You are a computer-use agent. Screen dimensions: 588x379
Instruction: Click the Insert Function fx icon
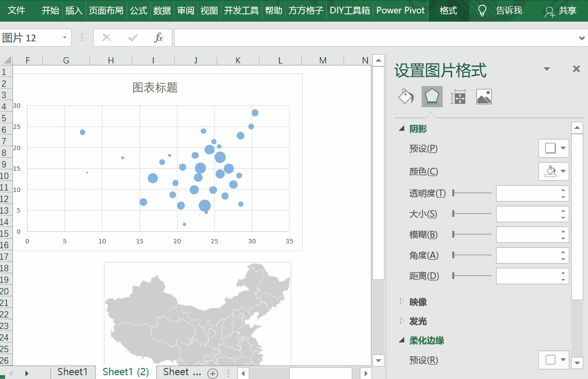tap(159, 38)
